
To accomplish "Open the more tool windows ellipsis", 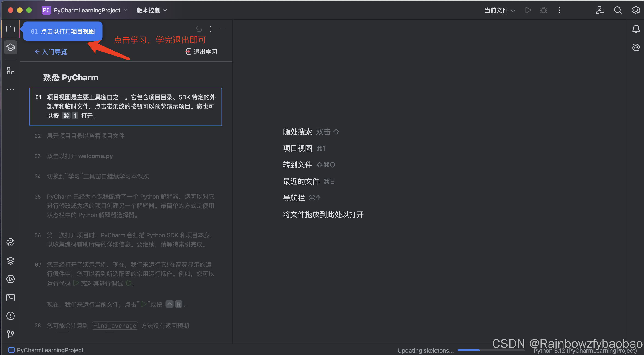I will pyautogui.click(x=11, y=89).
